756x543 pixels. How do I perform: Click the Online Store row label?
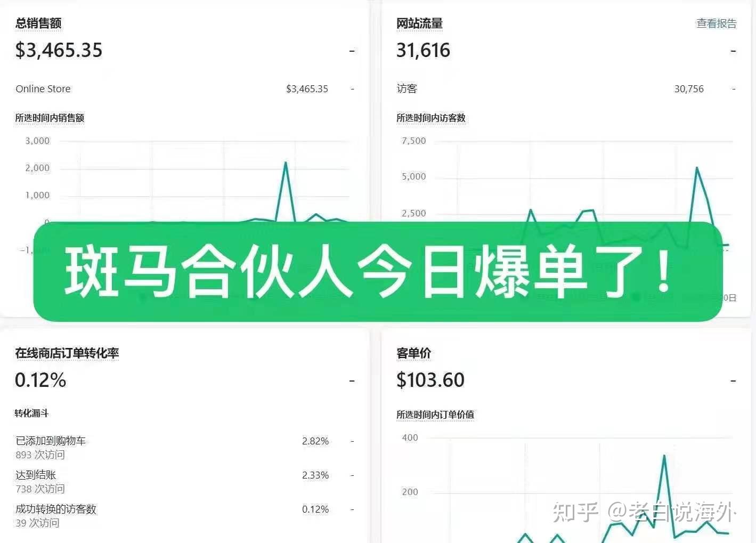click(43, 89)
